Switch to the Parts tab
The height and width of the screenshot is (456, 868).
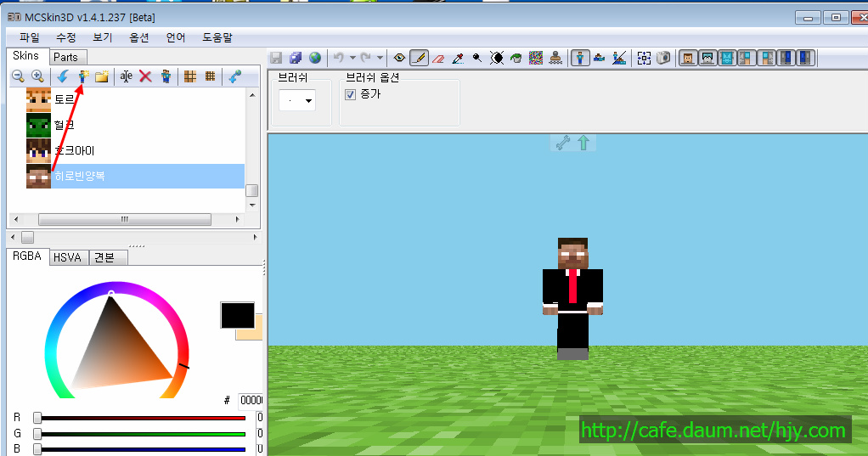click(x=66, y=57)
